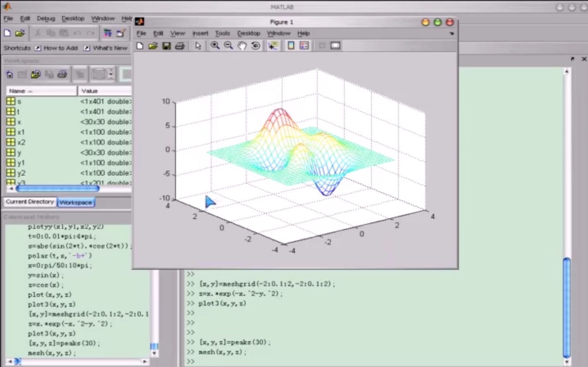Open MATLAB main Desktop menu

click(x=73, y=19)
